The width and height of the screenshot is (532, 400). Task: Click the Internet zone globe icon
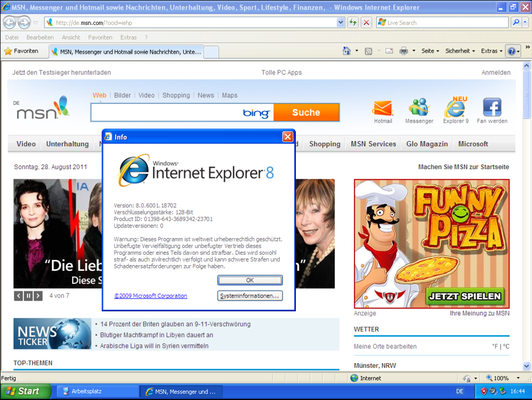354,378
